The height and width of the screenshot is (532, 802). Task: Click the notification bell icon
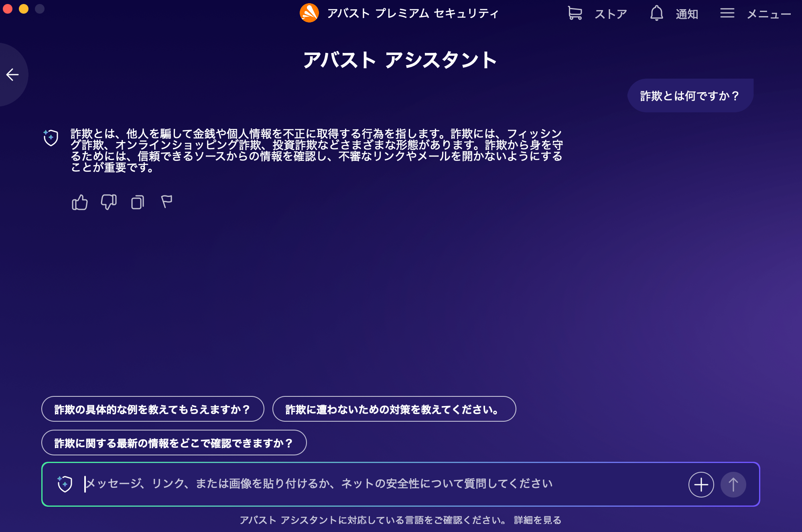[657, 13]
